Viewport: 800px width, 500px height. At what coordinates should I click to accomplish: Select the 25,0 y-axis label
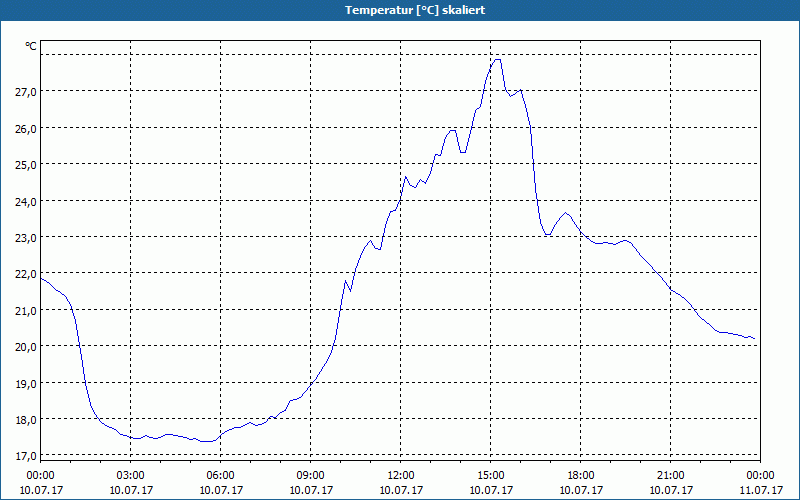coord(26,164)
